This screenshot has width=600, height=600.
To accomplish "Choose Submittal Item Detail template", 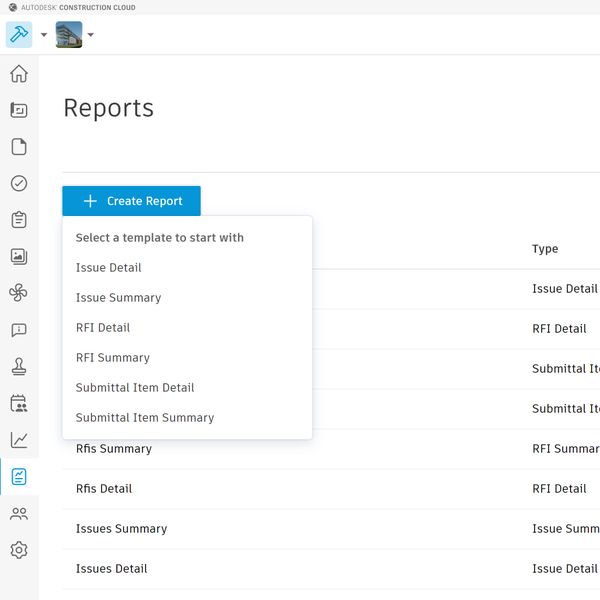I will (135, 388).
